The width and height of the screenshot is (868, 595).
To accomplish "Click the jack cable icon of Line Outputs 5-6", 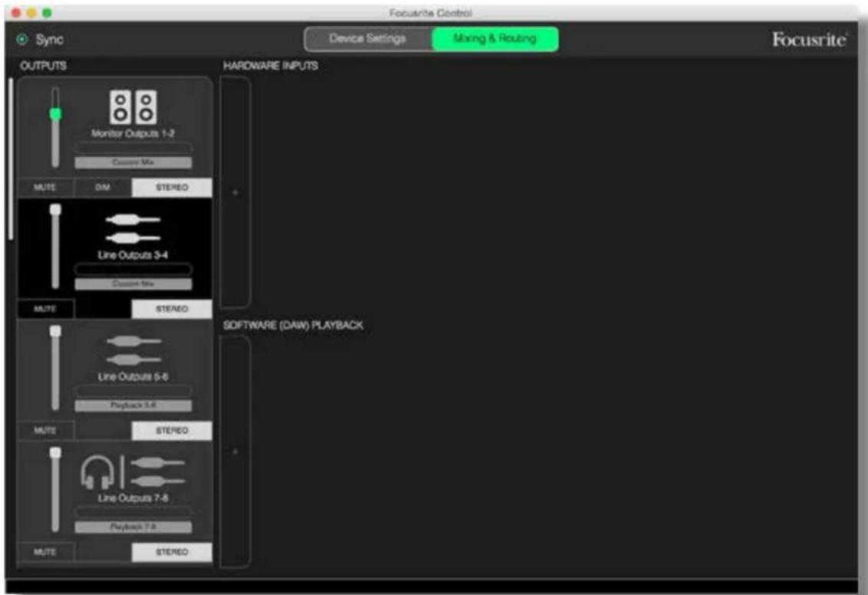I will click(133, 350).
